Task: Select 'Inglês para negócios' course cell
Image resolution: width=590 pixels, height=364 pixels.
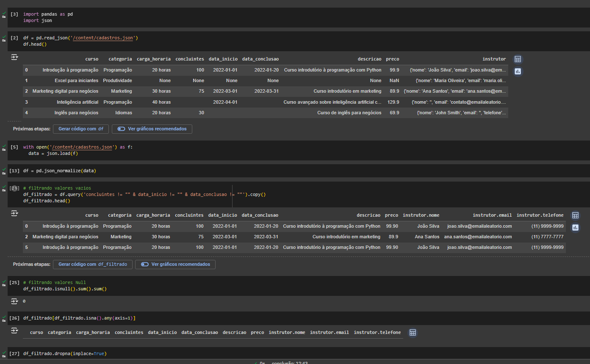Action: pos(76,113)
